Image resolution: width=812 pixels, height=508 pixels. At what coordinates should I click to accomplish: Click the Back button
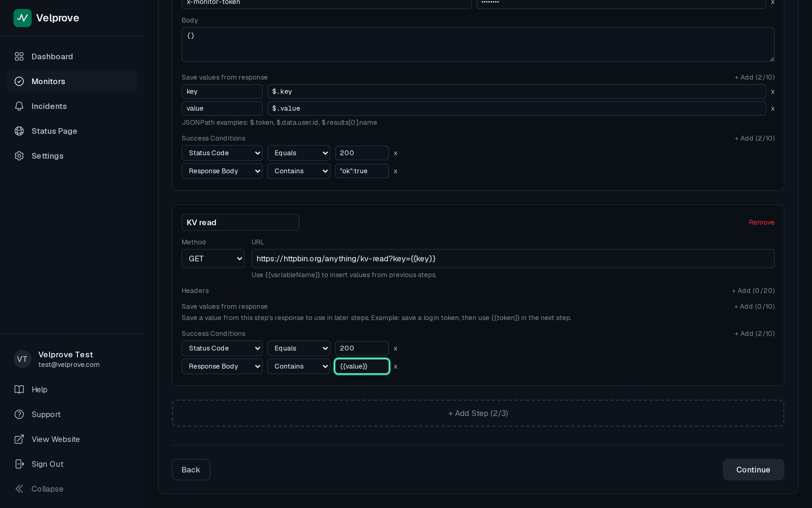pyautogui.click(x=191, y=470)
